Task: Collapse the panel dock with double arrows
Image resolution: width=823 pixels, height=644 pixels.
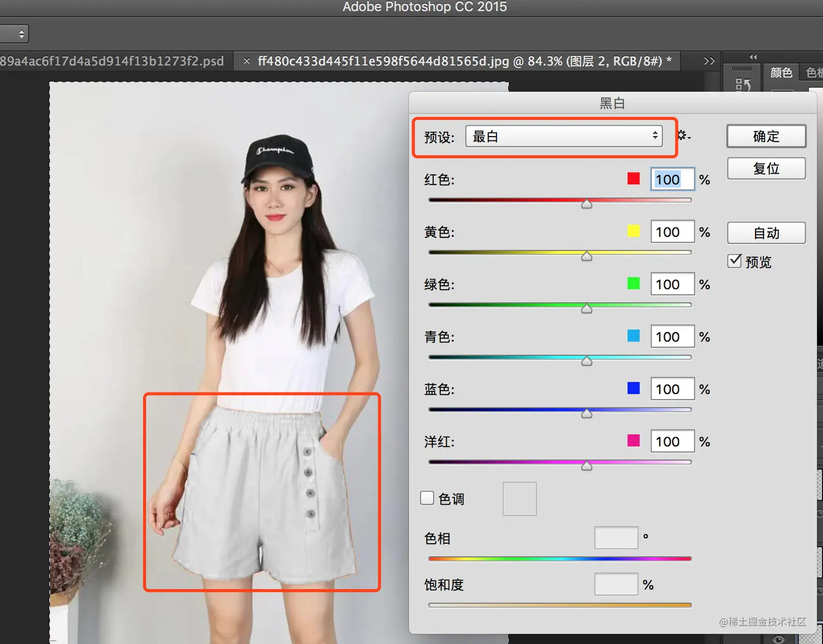Action: (753, 57)
